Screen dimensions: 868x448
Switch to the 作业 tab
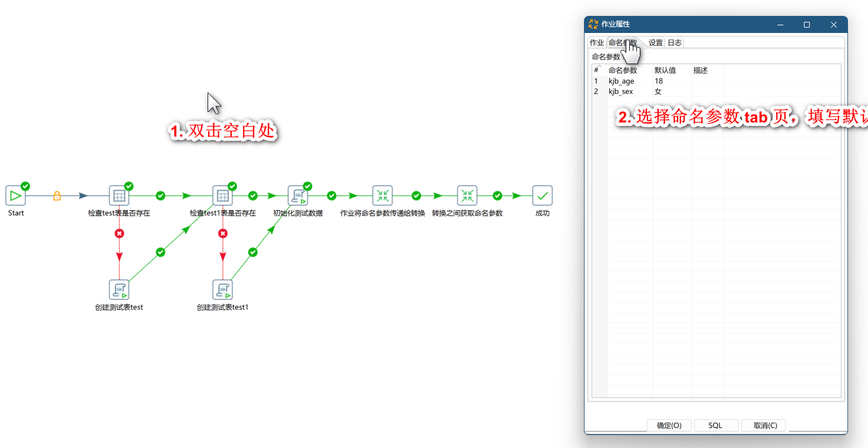(x=597, y=43)
